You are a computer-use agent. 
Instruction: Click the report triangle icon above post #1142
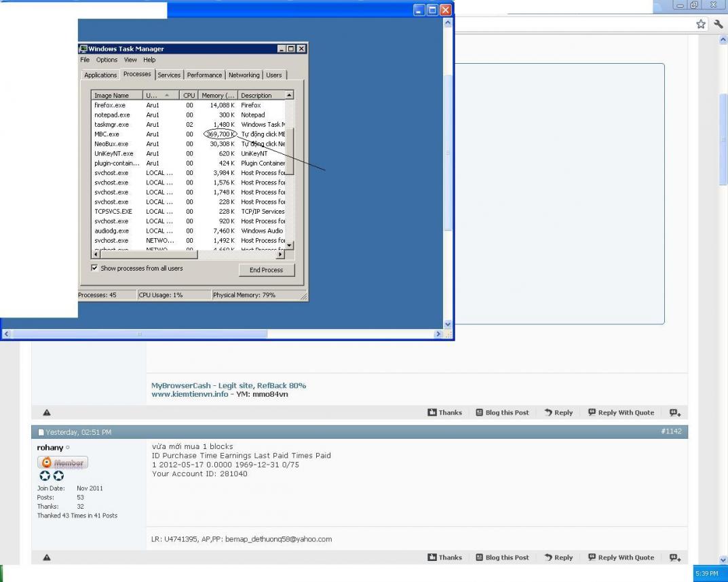46,412
